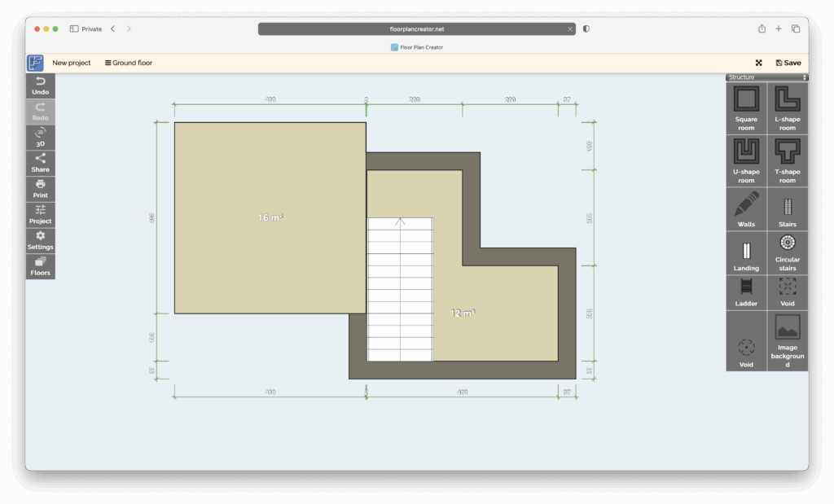834x504 pixels.
Task: Undo the last action
Action: pos(40,85)
